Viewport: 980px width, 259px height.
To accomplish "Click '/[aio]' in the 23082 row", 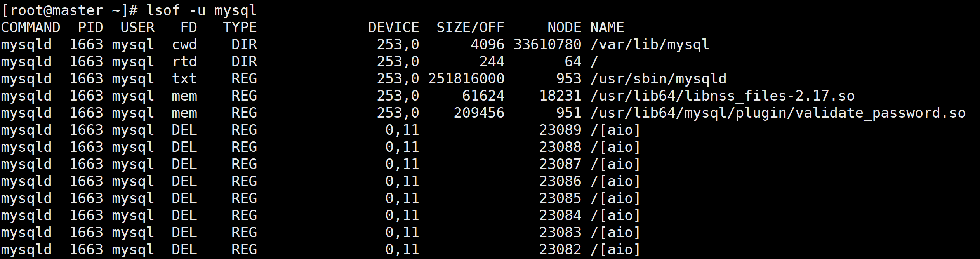I will pos(615,250).
